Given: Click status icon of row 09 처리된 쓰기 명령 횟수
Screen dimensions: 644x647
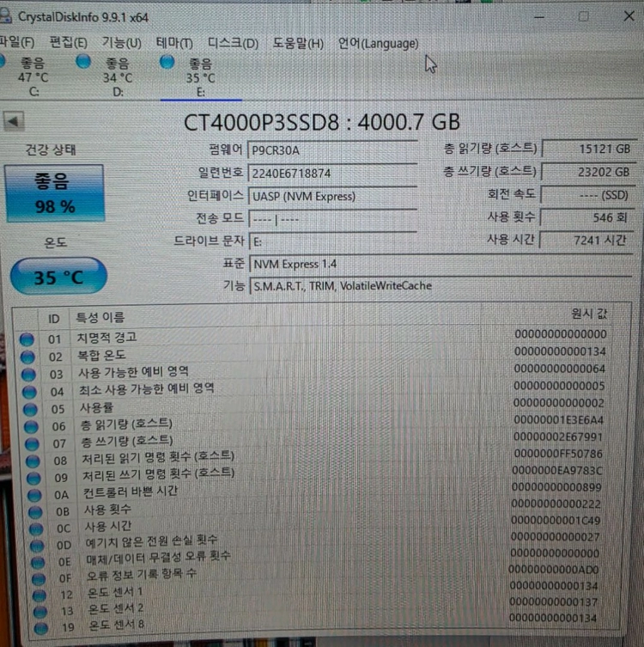Looking at the screenshot, I should coord(33,478).
